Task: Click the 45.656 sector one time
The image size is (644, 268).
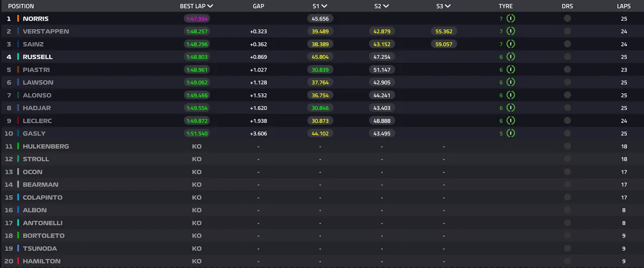Action: pos(320,19)
